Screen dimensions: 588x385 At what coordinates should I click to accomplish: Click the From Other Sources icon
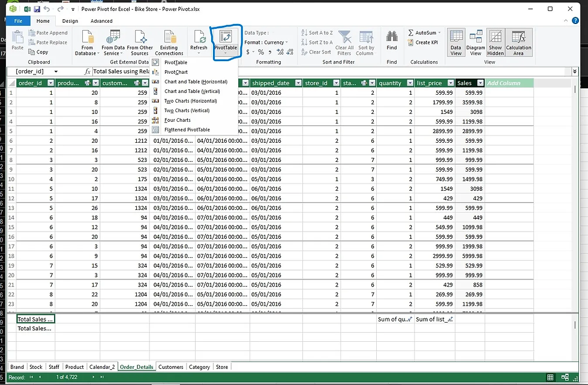tap(140, 37)
